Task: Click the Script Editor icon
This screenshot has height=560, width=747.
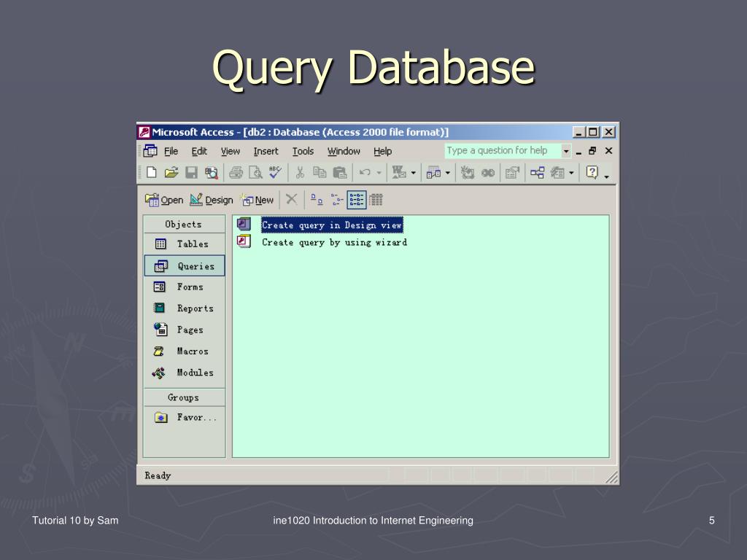Action: click(x=488, y=173)
